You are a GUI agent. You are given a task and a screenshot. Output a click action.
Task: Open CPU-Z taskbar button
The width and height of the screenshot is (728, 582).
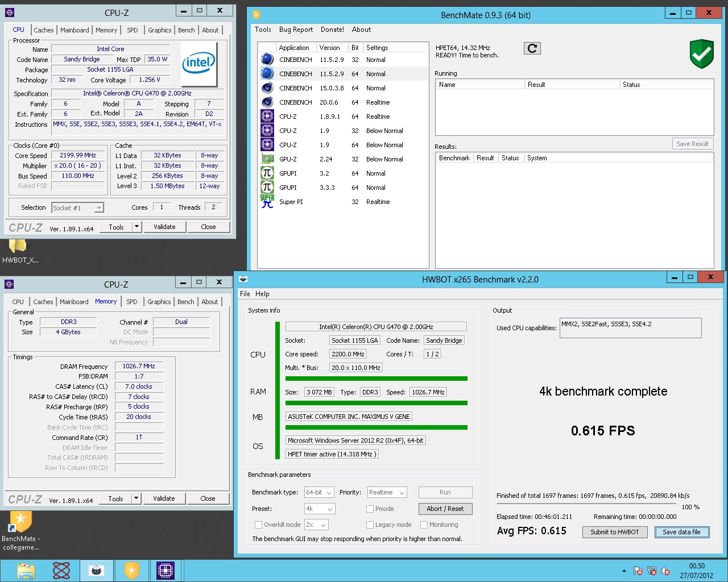coord(165,571)
